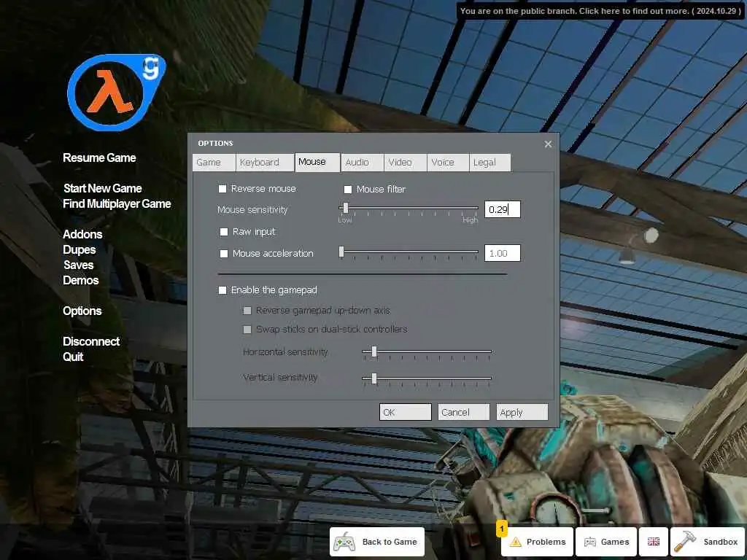The width and height of the screenshot is (747, 560).
Task: Click the controller icon on Games button
Action: (x=589, y=542)
